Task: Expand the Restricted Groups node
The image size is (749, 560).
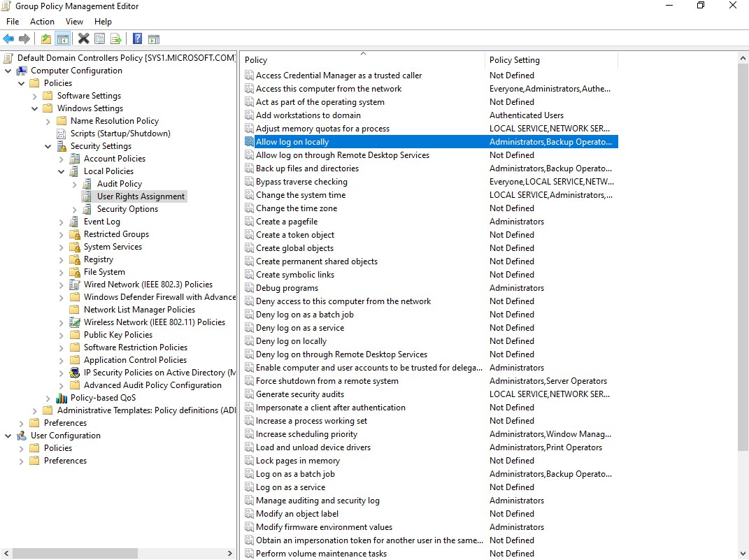Action: click(61, 234)
